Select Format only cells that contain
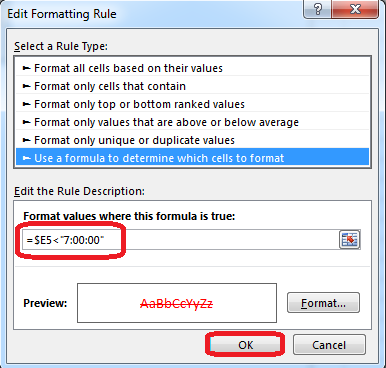This screenshot has height=368, width=386. [193, 86]
